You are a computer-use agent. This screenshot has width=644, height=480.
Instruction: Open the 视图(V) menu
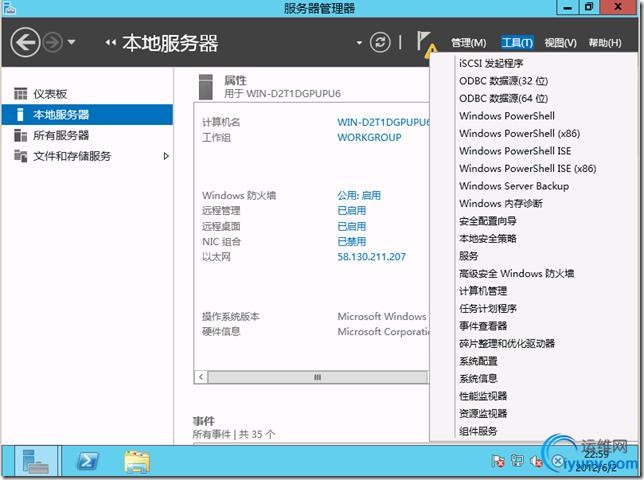(561, 43)
